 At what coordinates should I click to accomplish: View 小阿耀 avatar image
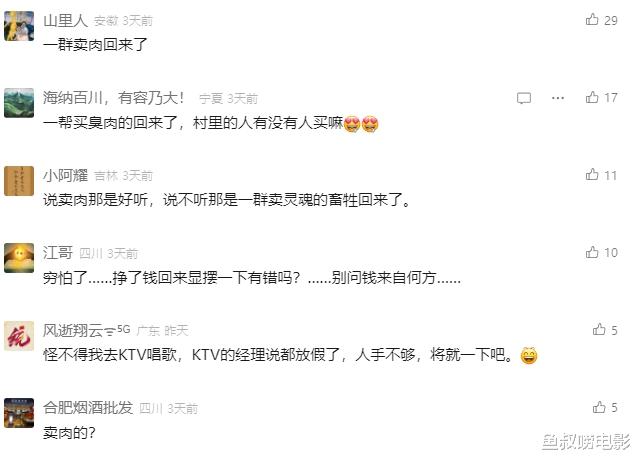19,180
